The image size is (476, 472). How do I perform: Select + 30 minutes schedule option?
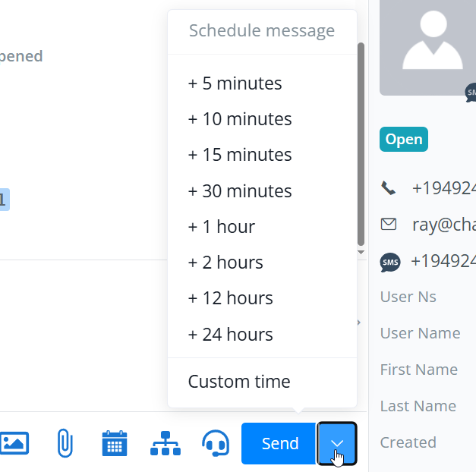240,191
